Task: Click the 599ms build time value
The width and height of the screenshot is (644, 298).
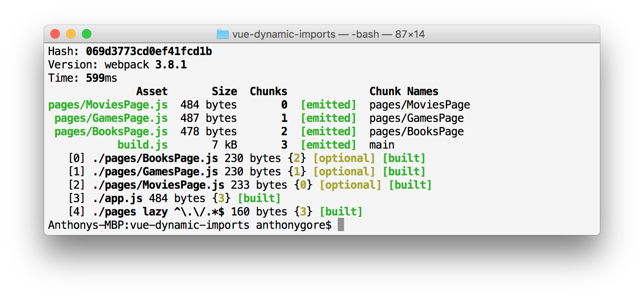Action: pyautogui.click(x=102, y=78)
